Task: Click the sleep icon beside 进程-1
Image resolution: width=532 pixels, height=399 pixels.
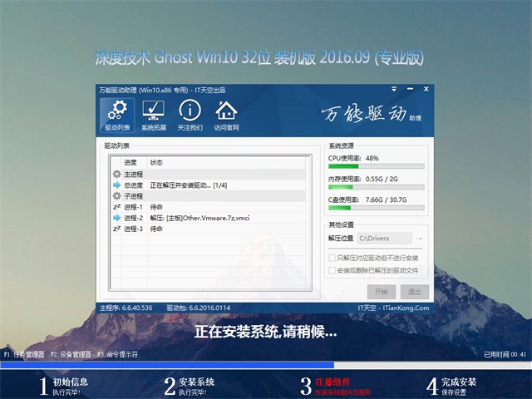Action: [x=116, y=206]
